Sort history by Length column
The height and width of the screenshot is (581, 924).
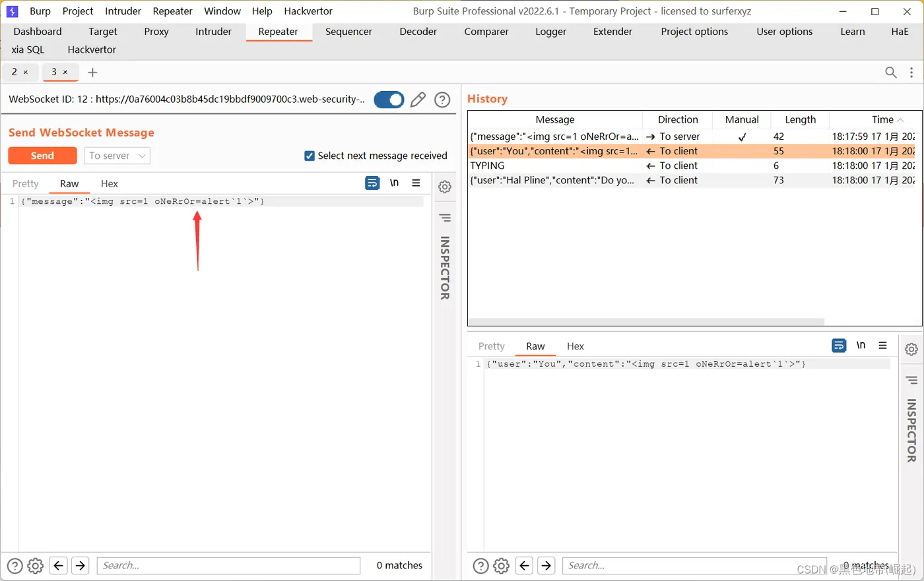(x=800, y=119)
